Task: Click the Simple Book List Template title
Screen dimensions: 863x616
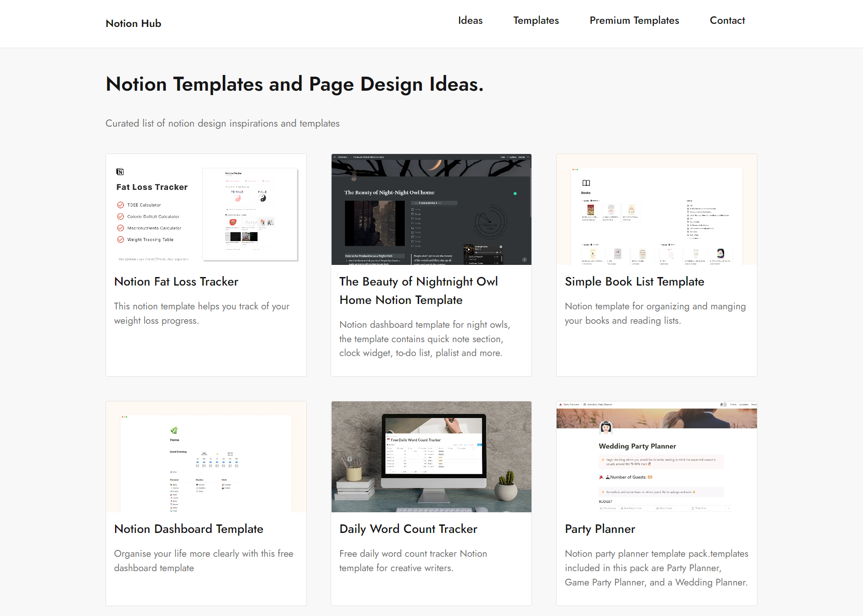Action: point(634,282)
